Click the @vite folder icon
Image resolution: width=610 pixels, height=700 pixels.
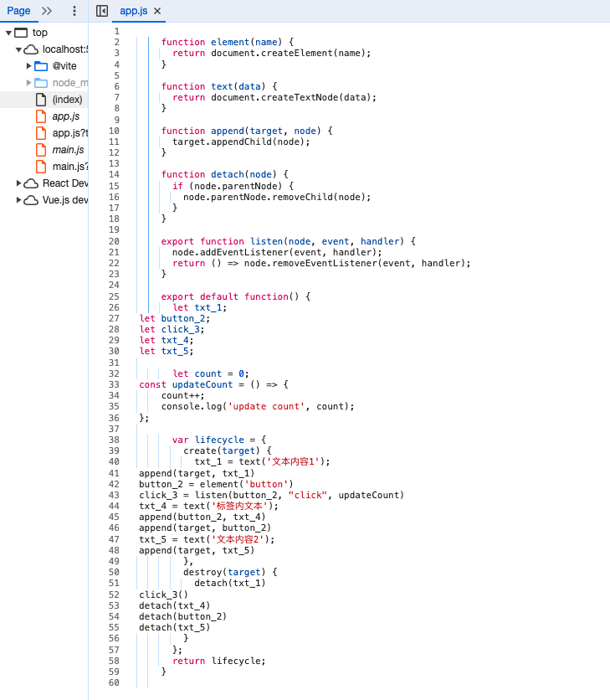41,66
